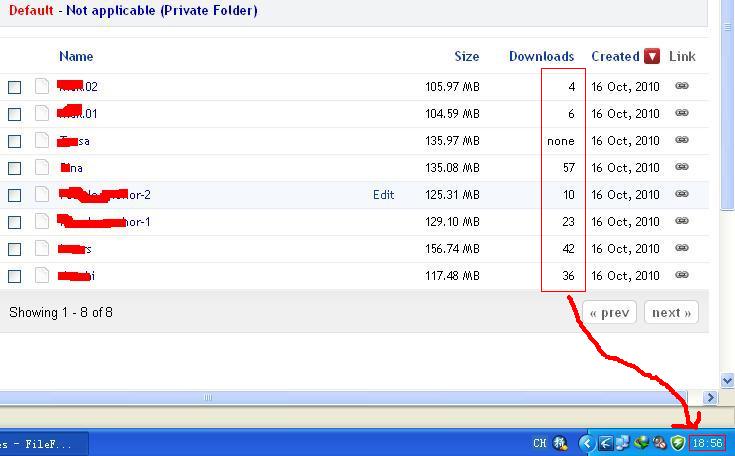Click link icon of the 104.59 MB file

tap(682, 113)
